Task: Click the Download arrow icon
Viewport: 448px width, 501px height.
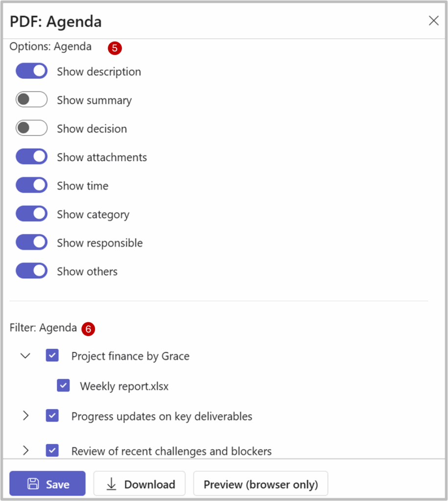Action: (112, 484)
